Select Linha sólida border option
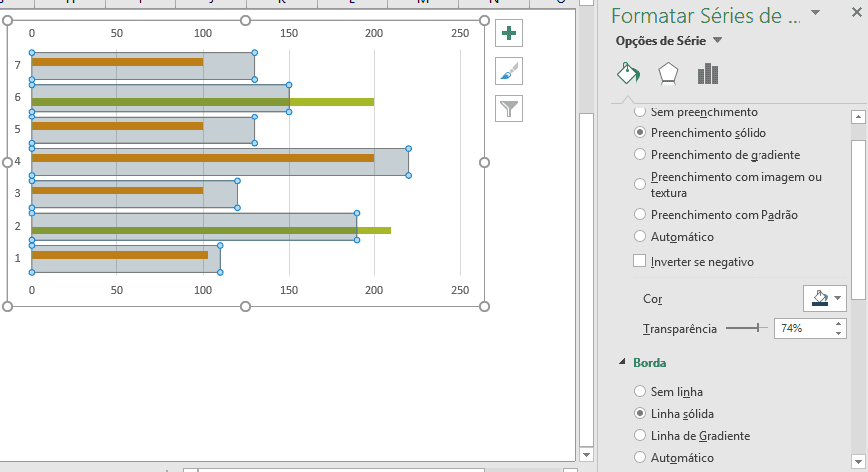 coord(640,414)
